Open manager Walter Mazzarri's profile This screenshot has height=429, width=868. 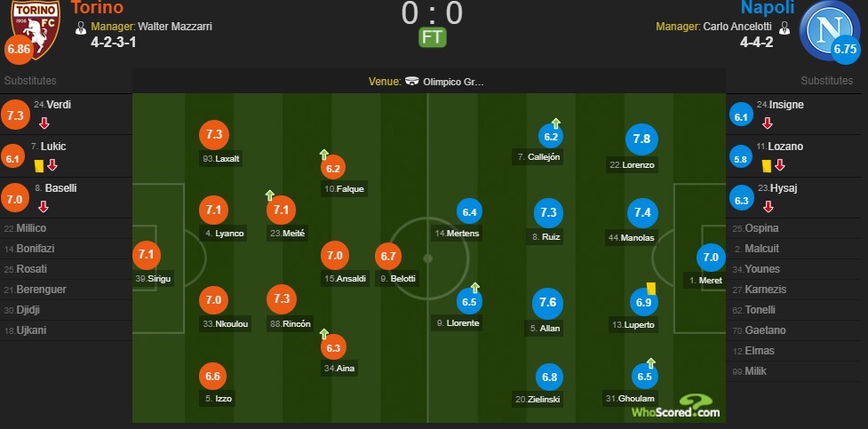click(x=175, y=27)
